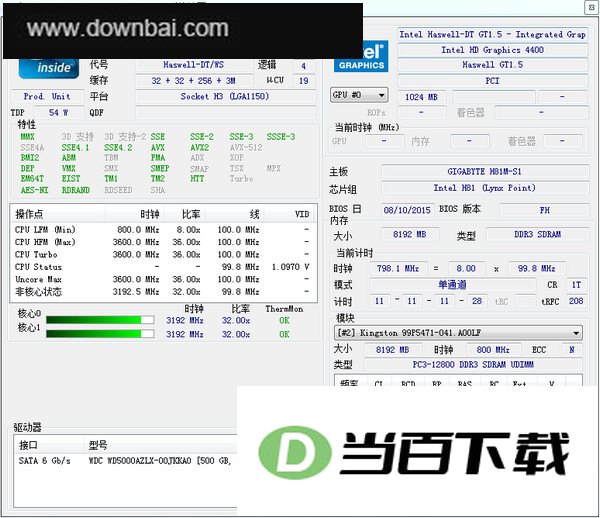Viewport: 600px width, 518px height.
Task: Click the DDR3 SDRAM memory type field
Action: (x=537, y=234)
